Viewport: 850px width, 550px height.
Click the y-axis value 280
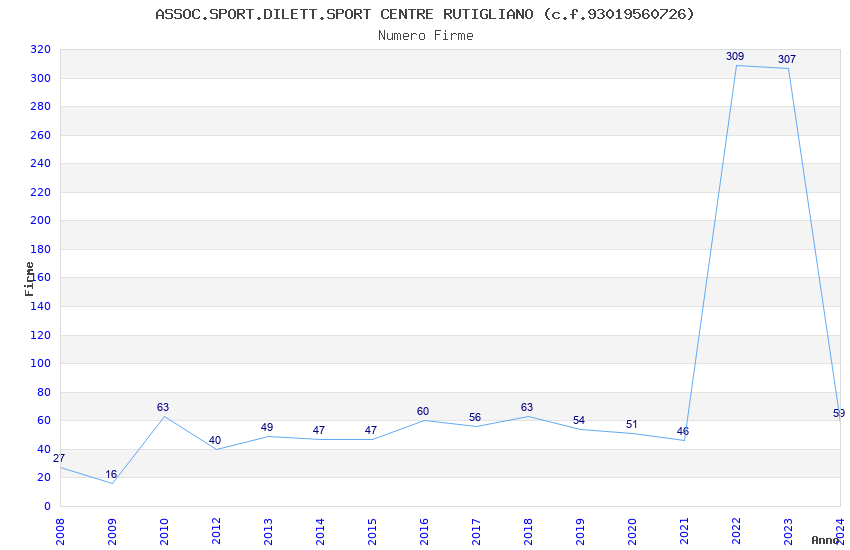pos(41,106)
